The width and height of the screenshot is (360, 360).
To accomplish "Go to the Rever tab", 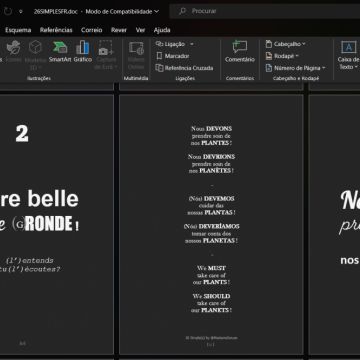I will coord(119,30).
